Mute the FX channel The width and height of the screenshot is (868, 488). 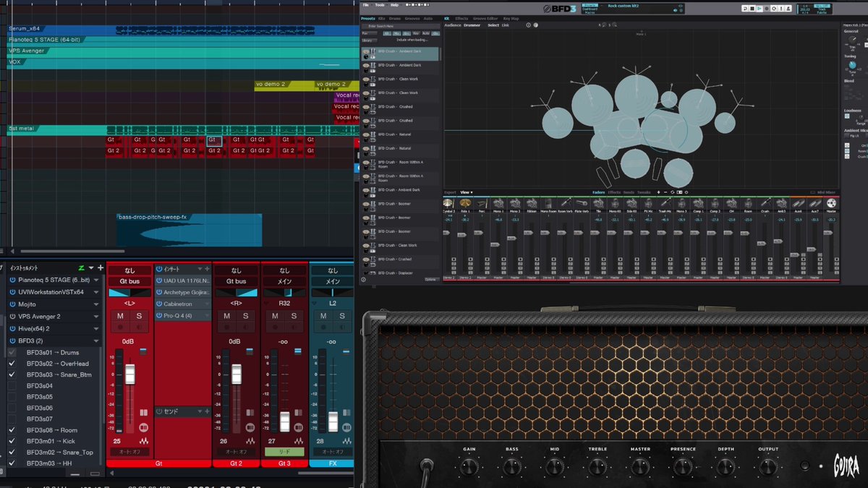pos(323,316)
